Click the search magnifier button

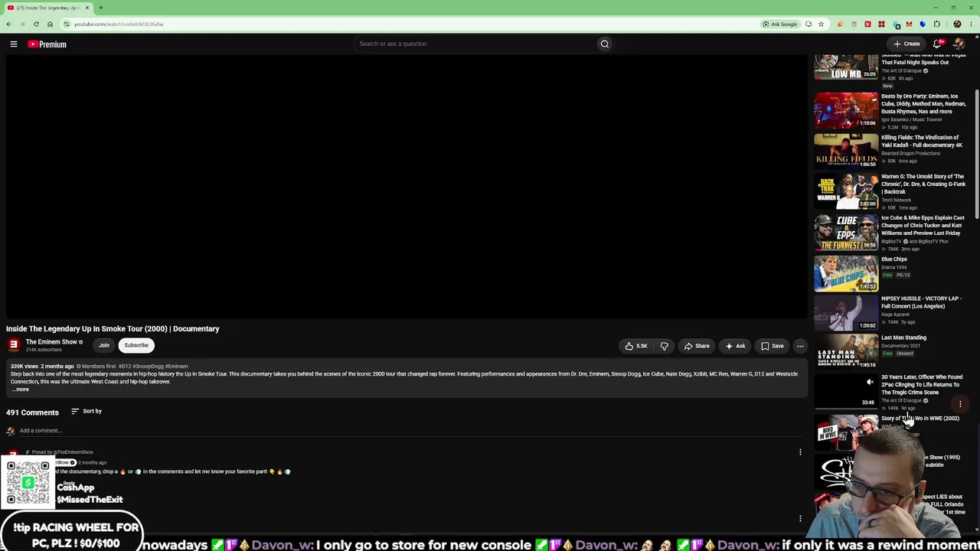pos(605,44)
